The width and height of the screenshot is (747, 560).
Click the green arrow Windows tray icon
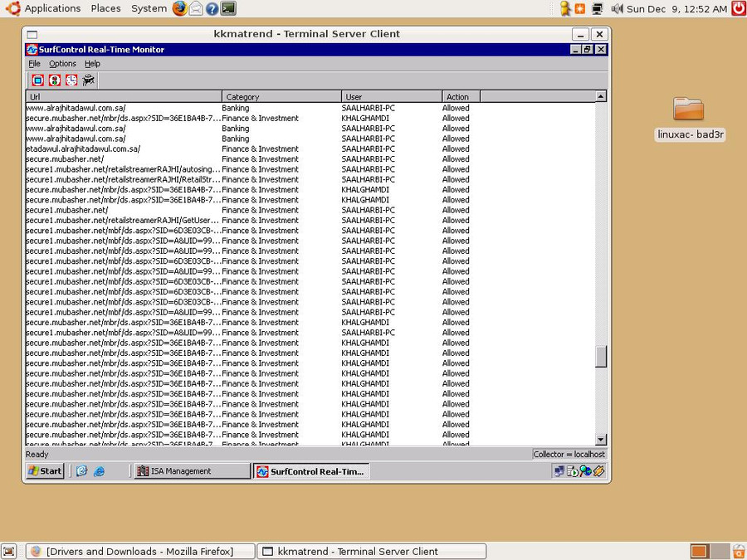pyautogui.click(x=573, y=471)
